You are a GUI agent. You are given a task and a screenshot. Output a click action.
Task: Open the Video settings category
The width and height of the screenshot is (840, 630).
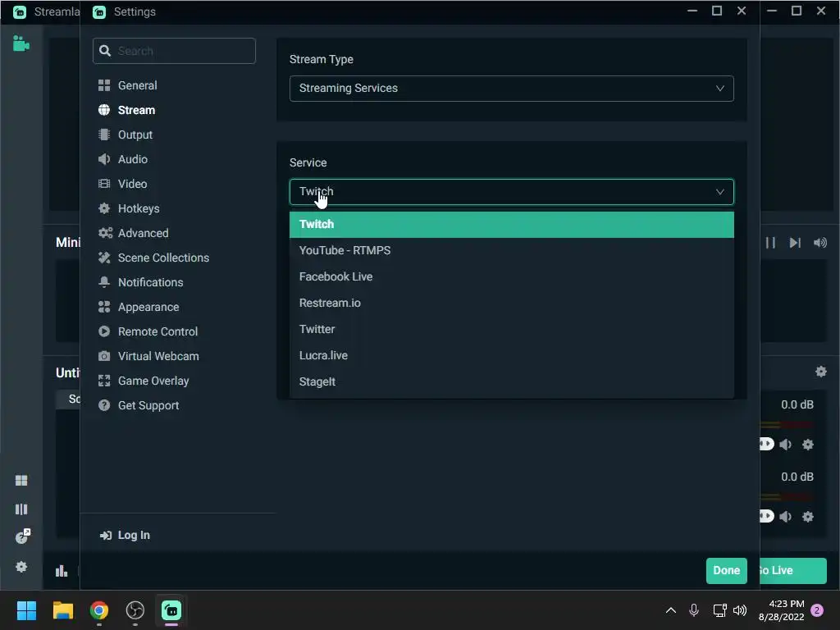click(123, 184)
